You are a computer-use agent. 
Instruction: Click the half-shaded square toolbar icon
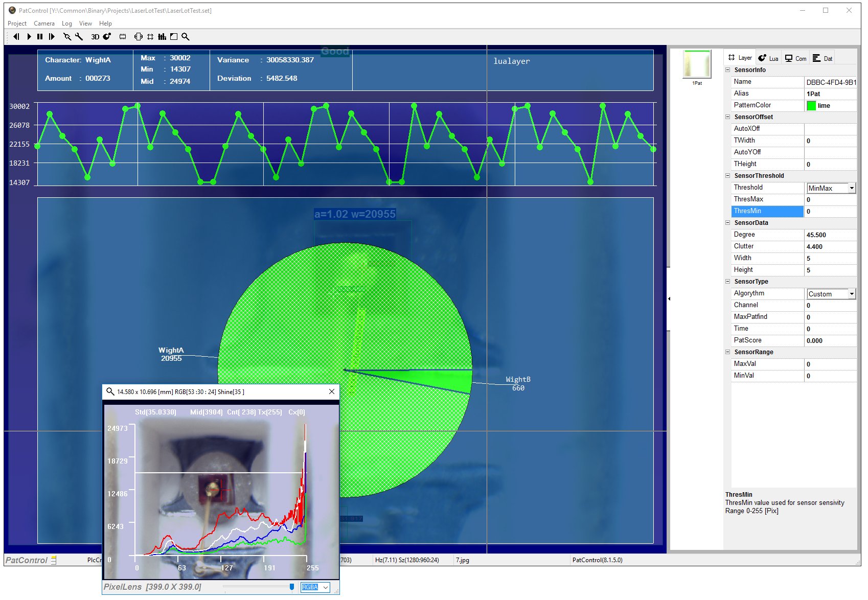coord(174,37)
